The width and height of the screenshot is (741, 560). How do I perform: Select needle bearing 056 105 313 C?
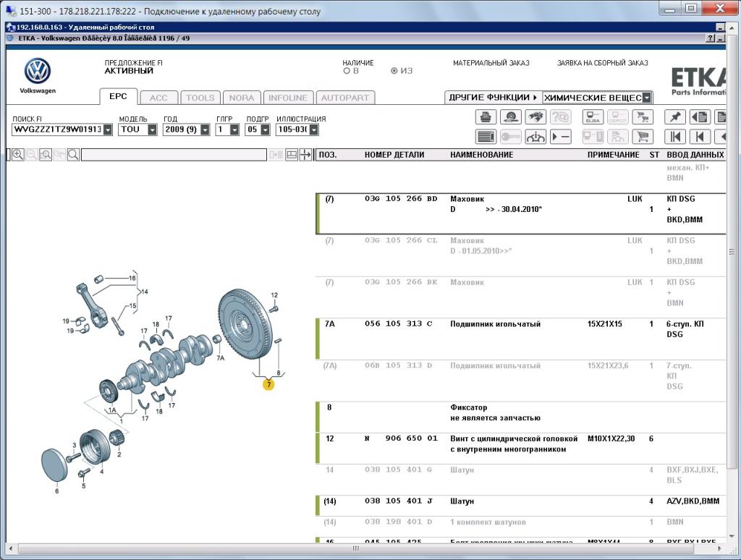520,339
